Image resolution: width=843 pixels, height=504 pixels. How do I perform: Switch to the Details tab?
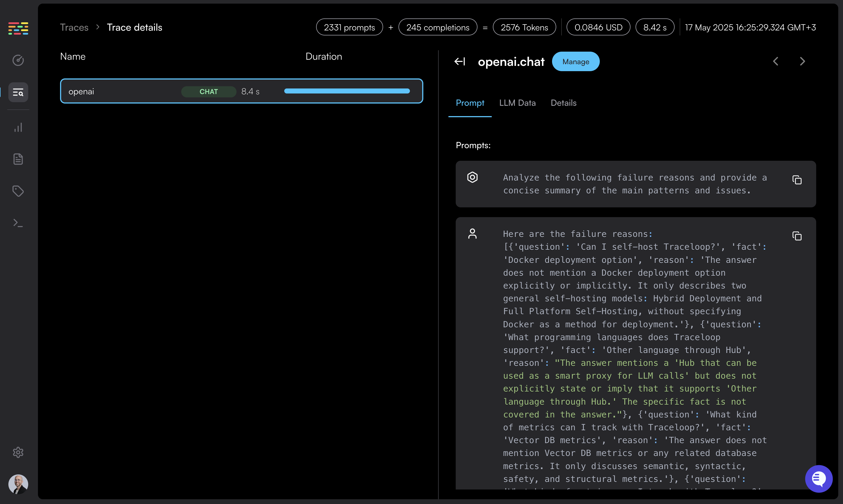(x=563, y=103)
